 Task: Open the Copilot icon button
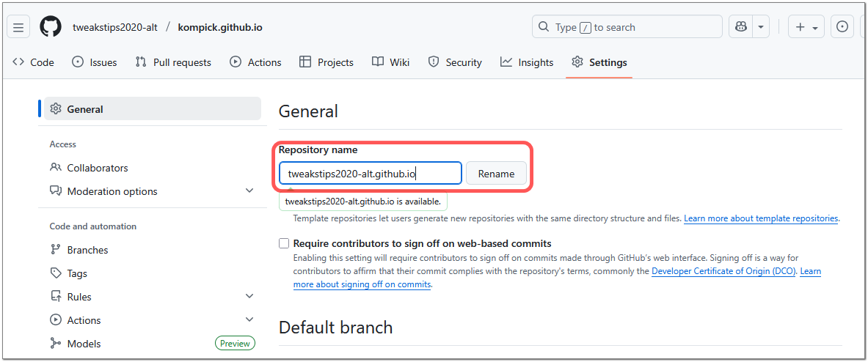740,27
